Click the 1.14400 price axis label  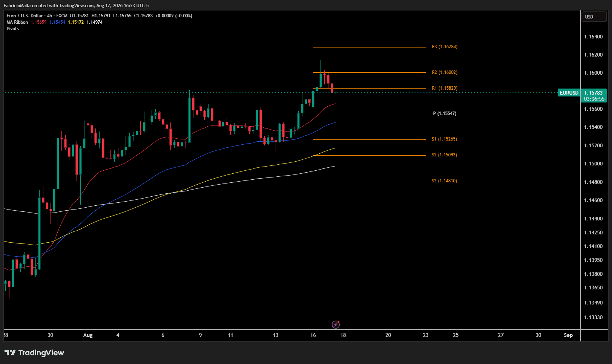[x=594, y=219]
